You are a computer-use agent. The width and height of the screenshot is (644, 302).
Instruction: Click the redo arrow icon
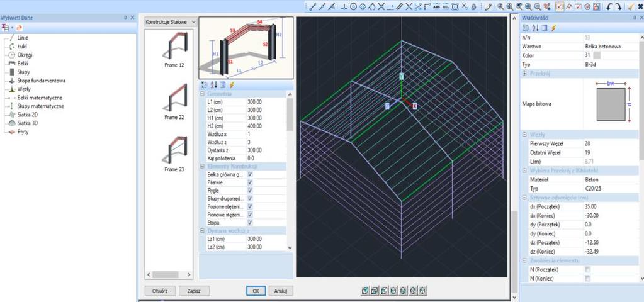619,6
